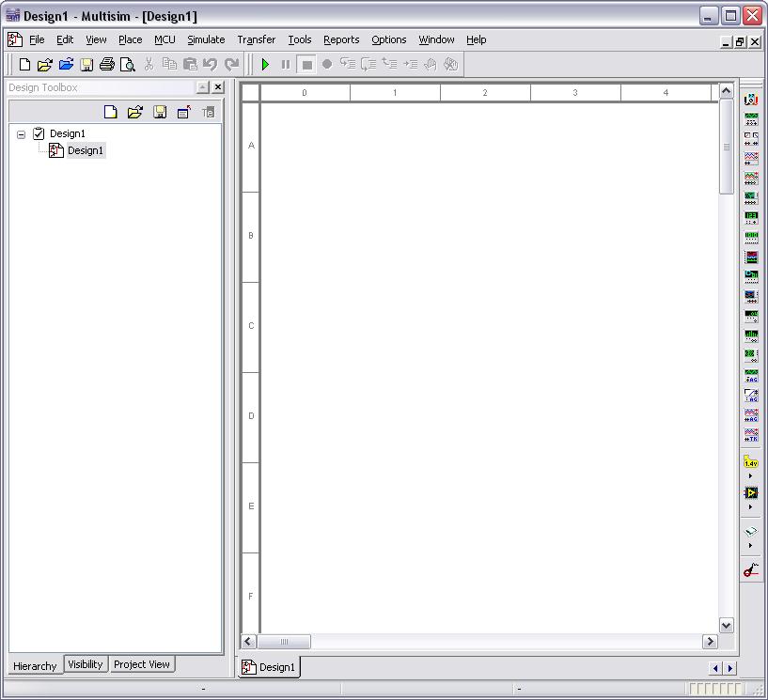Start simulation with the green Run button
768x700 pixels.
[265, 65]
